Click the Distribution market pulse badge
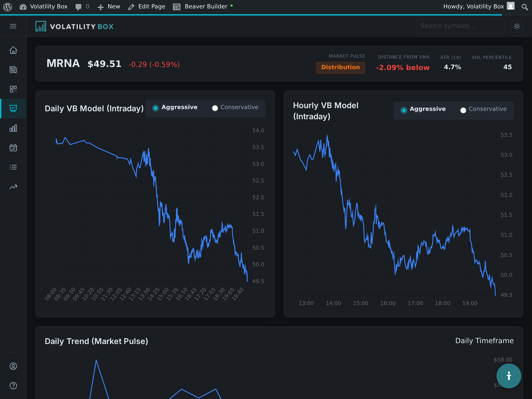 tap(340, 68)
